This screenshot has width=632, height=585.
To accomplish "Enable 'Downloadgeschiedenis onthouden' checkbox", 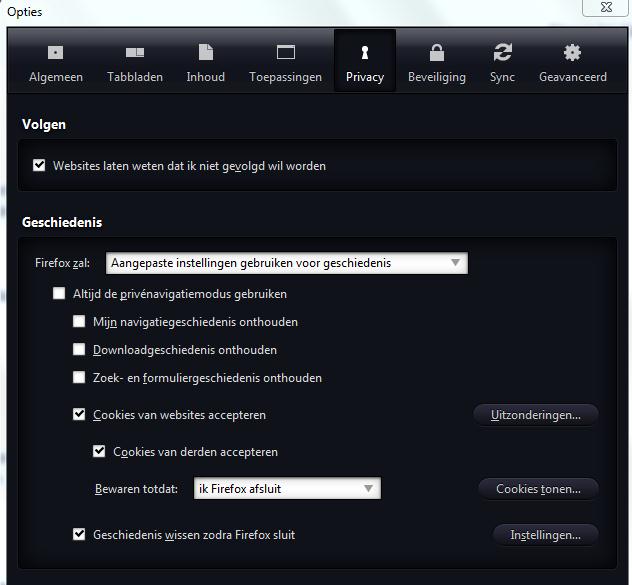I will (80, 350).
